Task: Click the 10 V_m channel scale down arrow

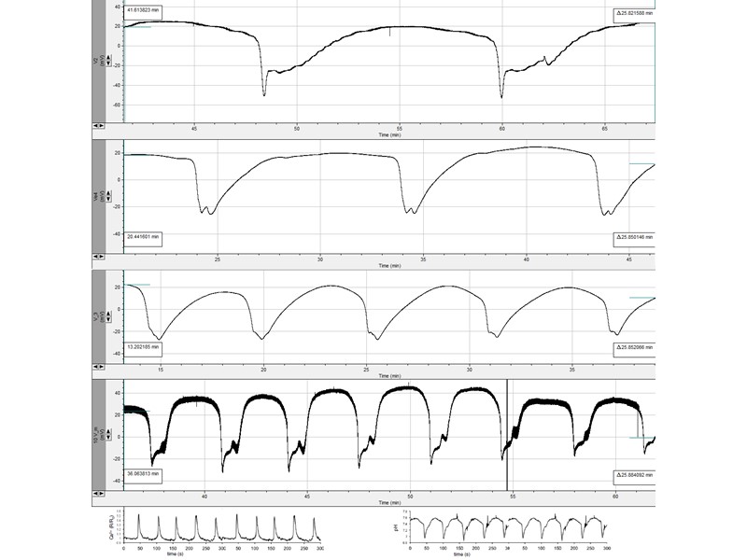Action: coord(108,437)
